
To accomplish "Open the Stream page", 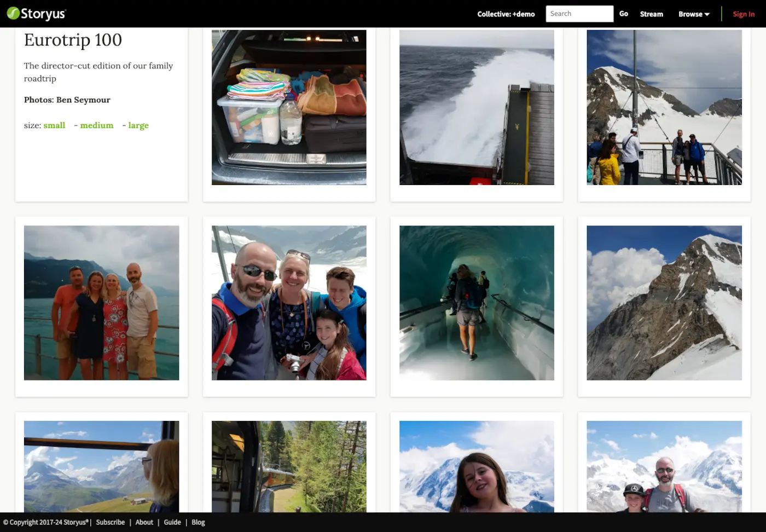I will coord(651,14).
